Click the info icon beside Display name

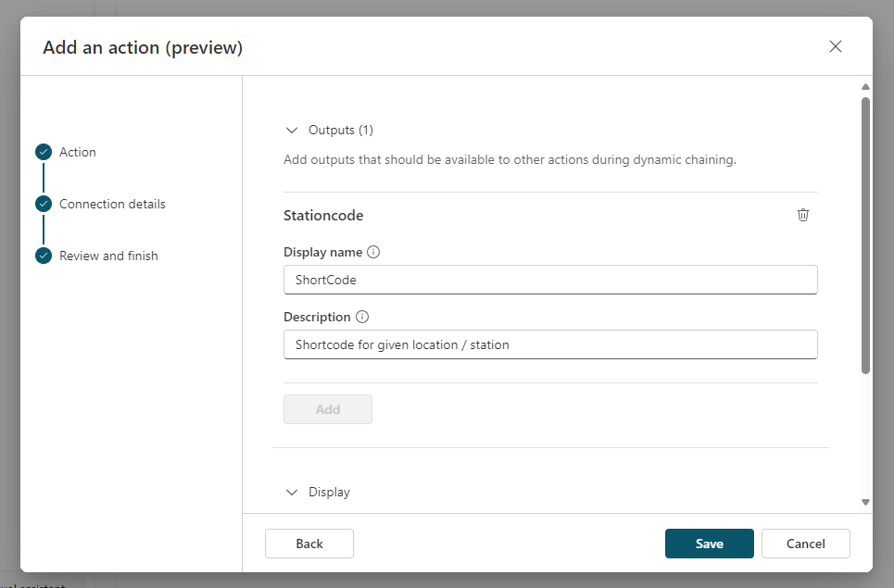(373, 252)
